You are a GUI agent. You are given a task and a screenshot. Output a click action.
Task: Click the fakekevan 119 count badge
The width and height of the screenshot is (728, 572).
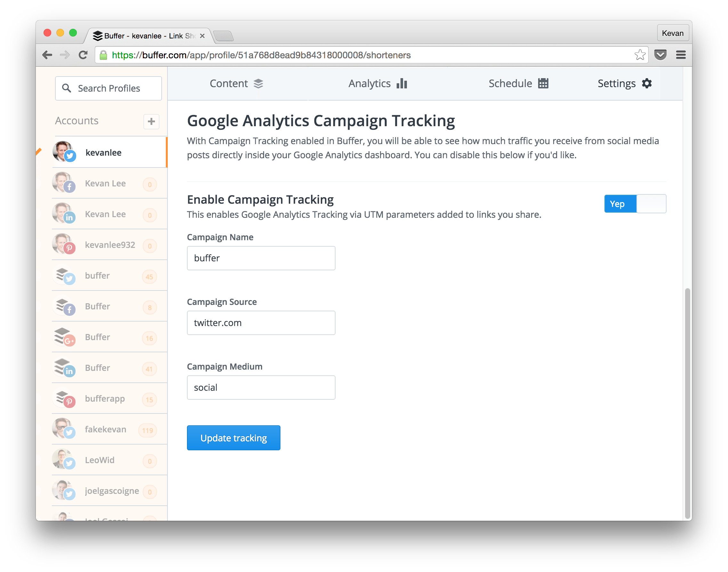148,431
